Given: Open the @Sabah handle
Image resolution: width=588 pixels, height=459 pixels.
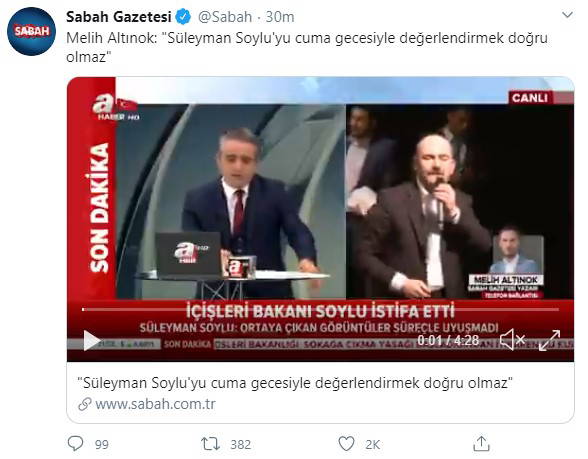Looking at the screenshot, I should 225,17.
